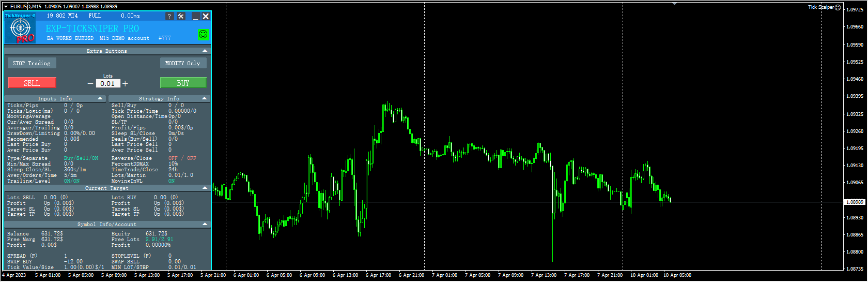Click the '10 Apr 05:00' time axis label
The height and width of the screenshot is (282, 868).
[677, 275]
